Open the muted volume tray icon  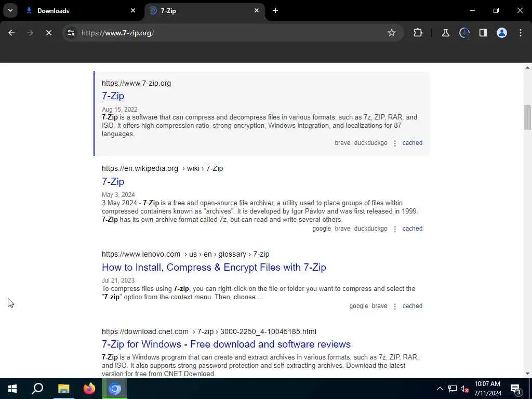[464, 389]
